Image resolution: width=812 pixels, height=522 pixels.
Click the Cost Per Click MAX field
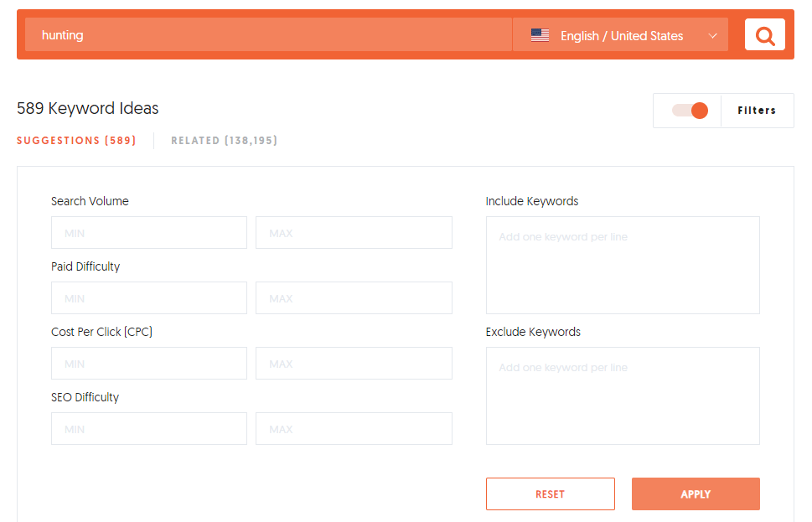pos(354,363)
